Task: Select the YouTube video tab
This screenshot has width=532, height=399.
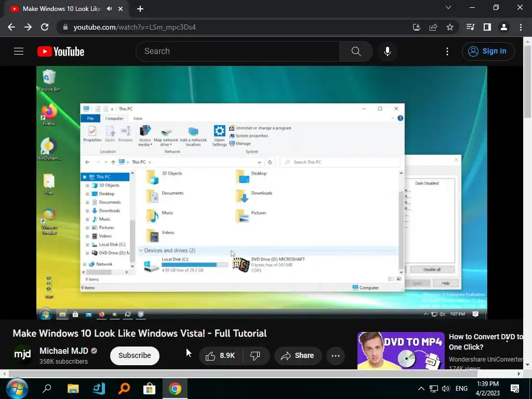Action: (62, 9)
